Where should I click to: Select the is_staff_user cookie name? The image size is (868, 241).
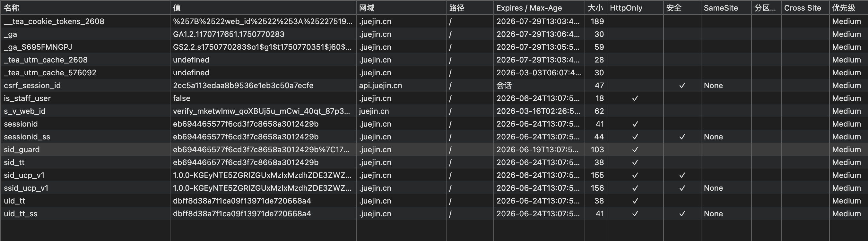[x=27, y=98]
